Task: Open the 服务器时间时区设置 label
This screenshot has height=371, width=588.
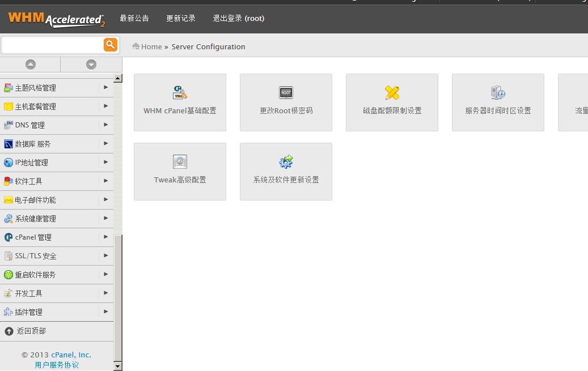Action: (x=498, y=110)
